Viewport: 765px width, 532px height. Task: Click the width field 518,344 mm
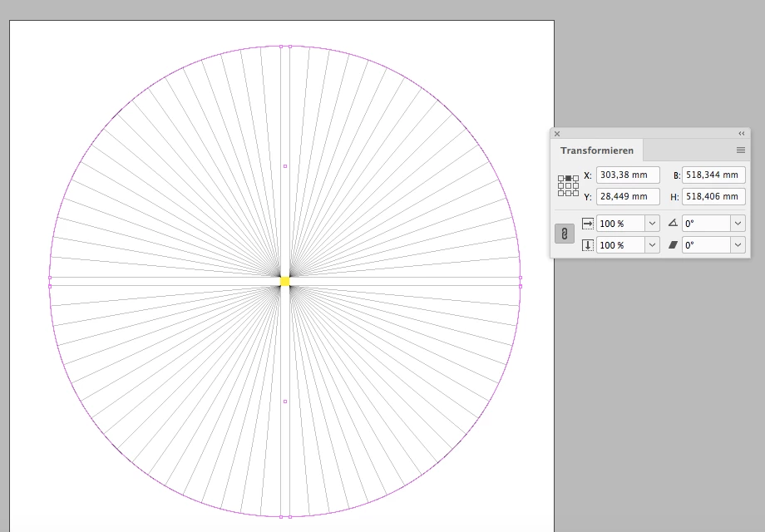pyautogui.click(x=713, y=175)
